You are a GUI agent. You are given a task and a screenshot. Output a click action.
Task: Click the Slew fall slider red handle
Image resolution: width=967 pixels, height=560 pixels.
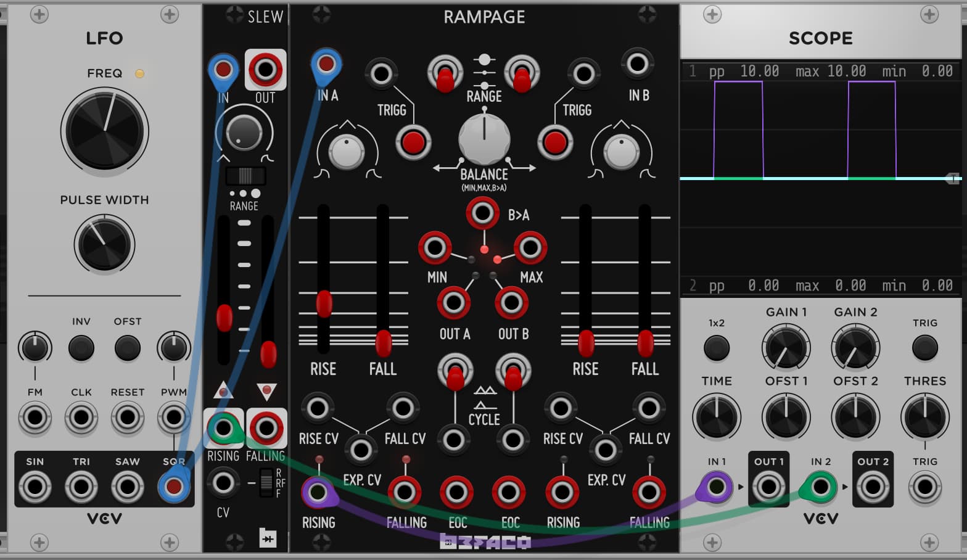pos(268,354)
